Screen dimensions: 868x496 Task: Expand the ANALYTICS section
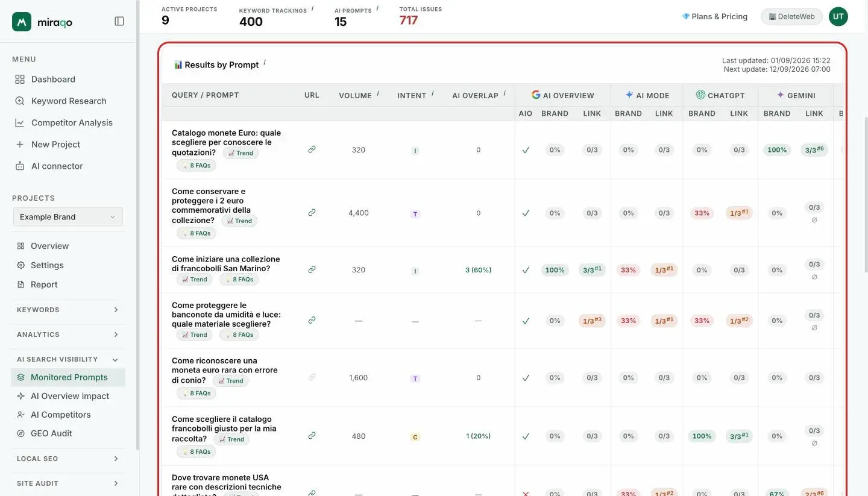[68, 334]
